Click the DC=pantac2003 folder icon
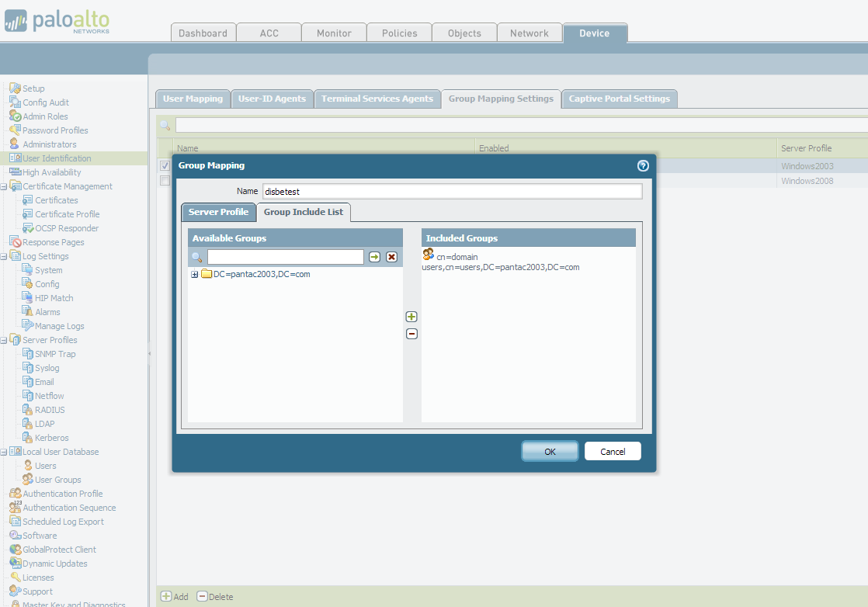 pos(207,274)
